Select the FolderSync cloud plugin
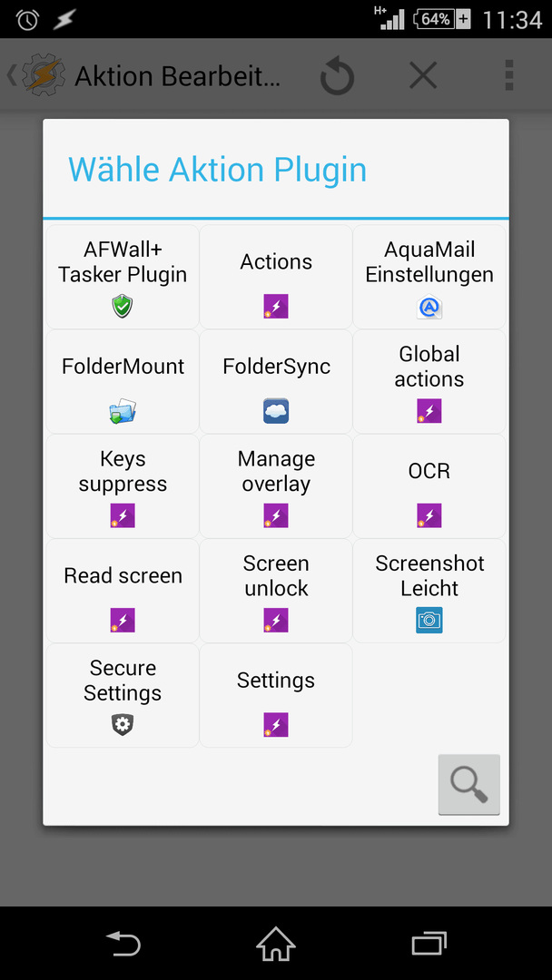Viewport: 552px width, 980px height. point(276,382)
